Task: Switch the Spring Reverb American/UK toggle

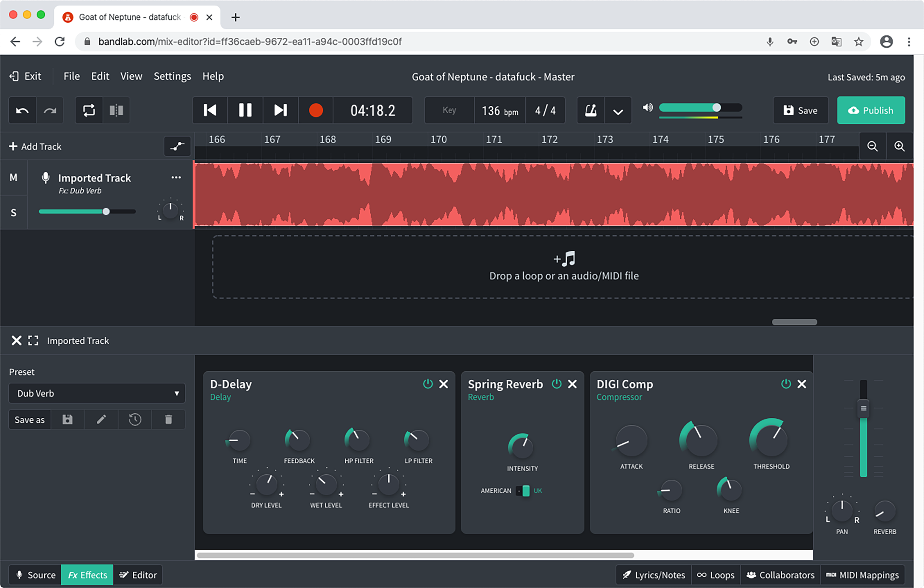Action: coord(523,491)
